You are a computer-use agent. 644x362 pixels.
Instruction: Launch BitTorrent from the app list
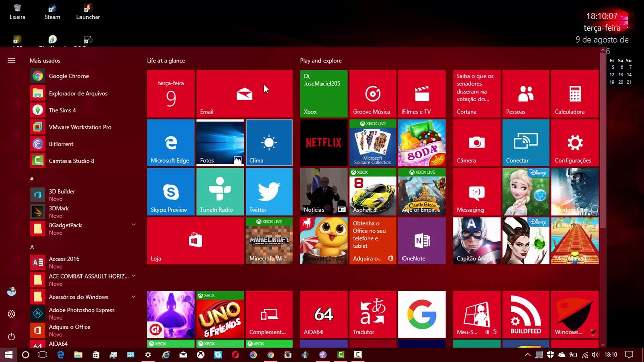click(x=83, y=144)
